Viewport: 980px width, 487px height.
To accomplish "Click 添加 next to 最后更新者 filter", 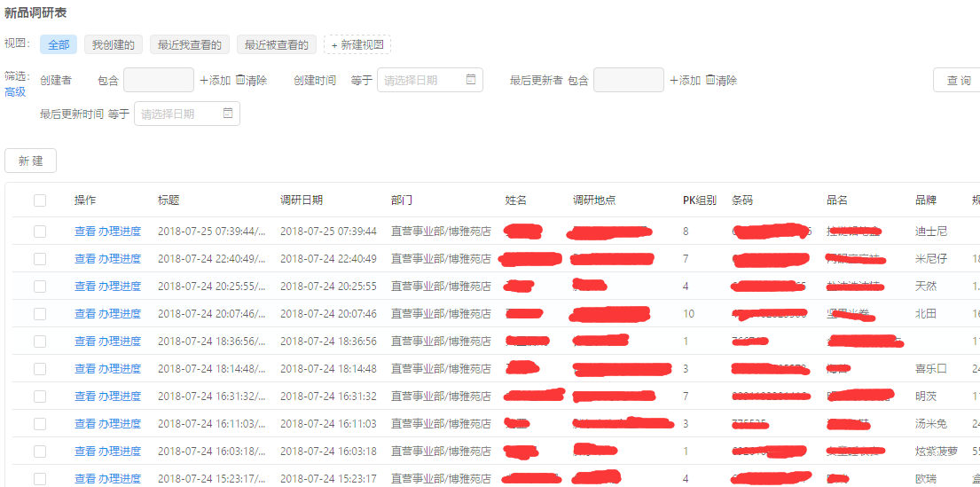I will click(x=686, y=80).
